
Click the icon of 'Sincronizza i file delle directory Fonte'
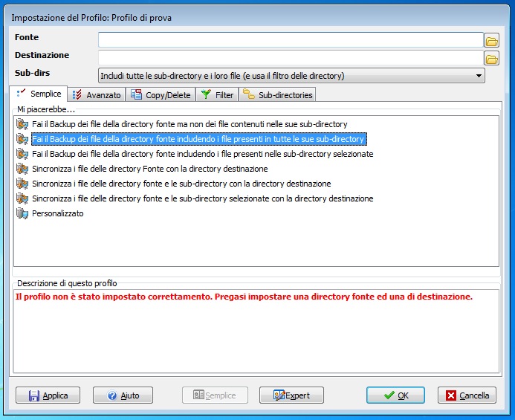(22, 169)
